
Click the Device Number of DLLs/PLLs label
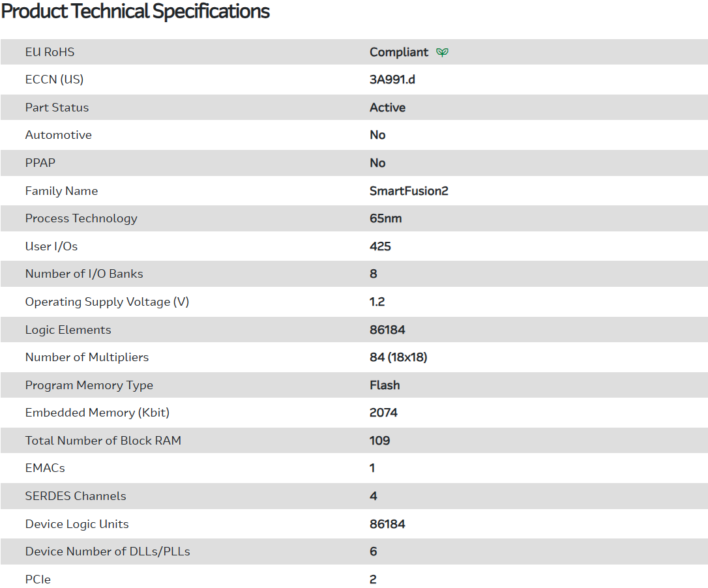point(108,551)
